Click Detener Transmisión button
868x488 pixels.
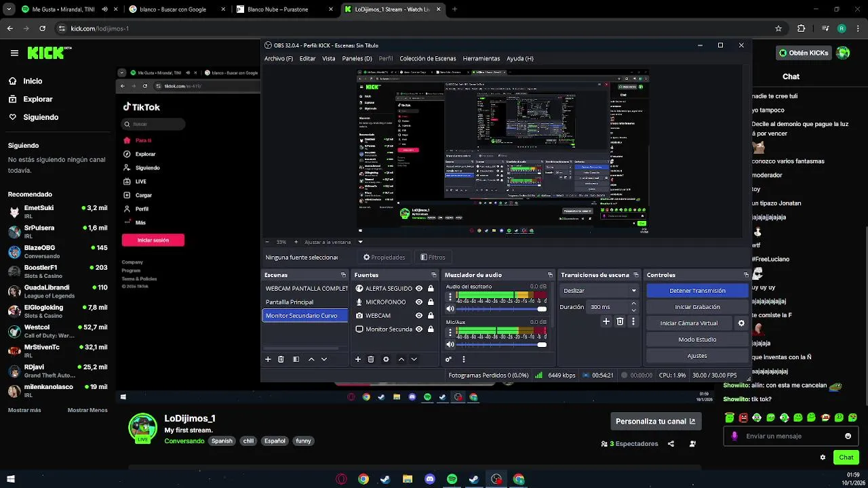697,291
